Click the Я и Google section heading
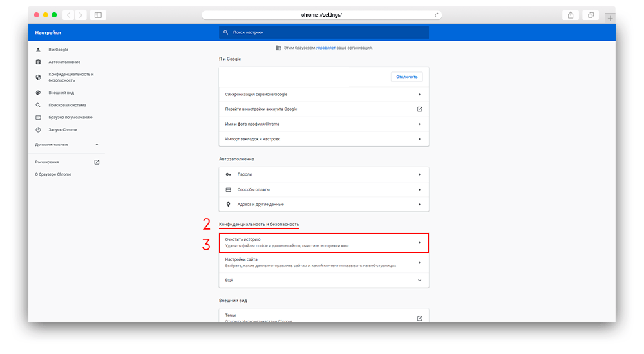Viewport: 644px width, 354px height. tap(230, 59)
